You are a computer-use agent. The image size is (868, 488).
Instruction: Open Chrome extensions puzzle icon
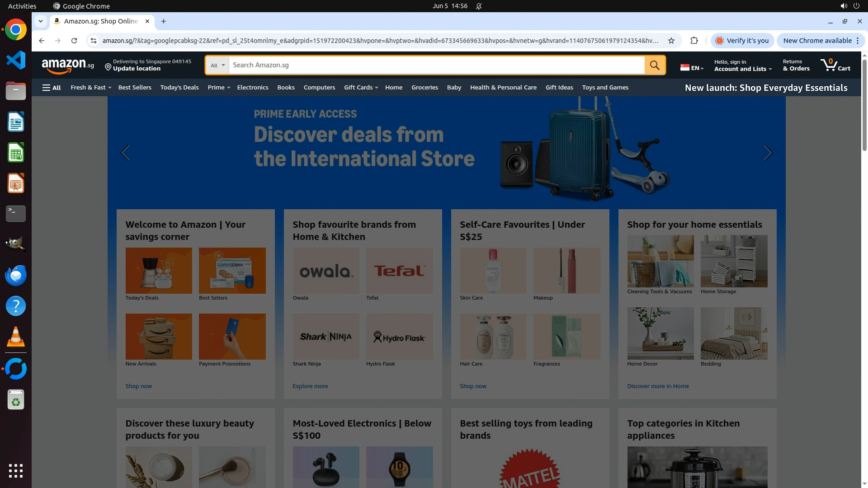(694, 41)
